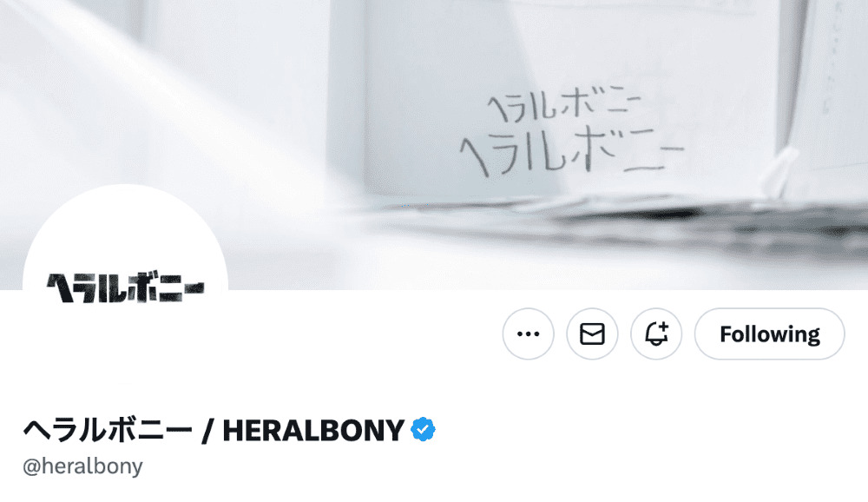Viewport: 868px width, 502px height.
Task: Open message composer from the mail button
Action: 592,334
